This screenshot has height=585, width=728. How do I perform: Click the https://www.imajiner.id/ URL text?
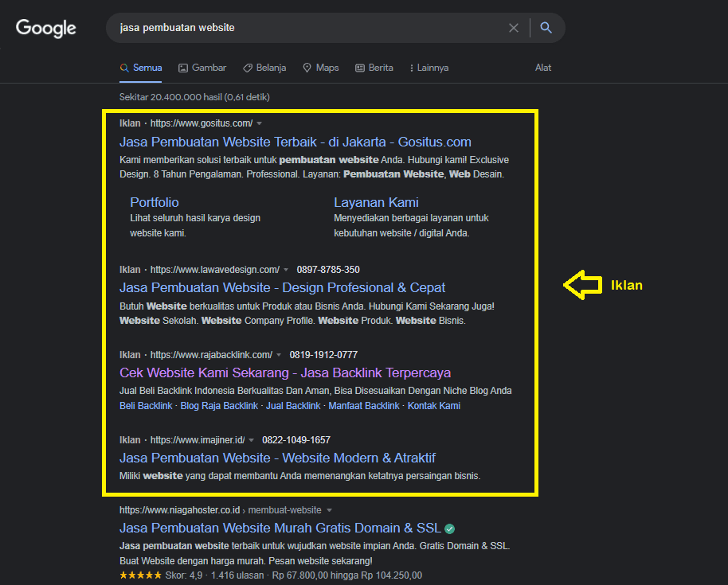198,440
